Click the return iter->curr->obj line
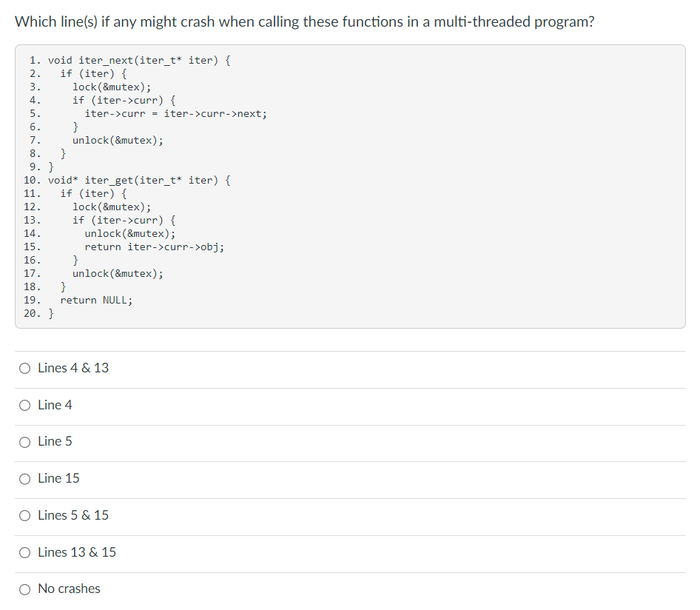This screenshot has height=610, width=700. [x=147, y=247]
